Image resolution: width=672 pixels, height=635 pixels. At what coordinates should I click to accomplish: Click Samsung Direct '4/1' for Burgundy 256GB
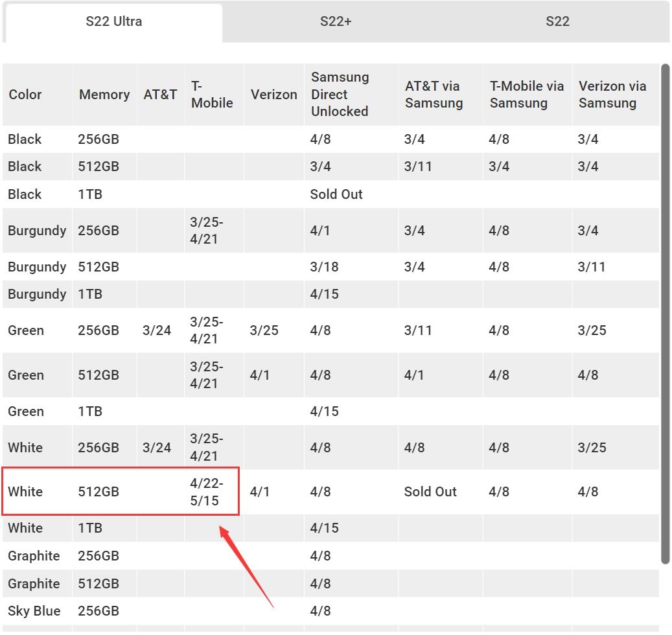320,231
